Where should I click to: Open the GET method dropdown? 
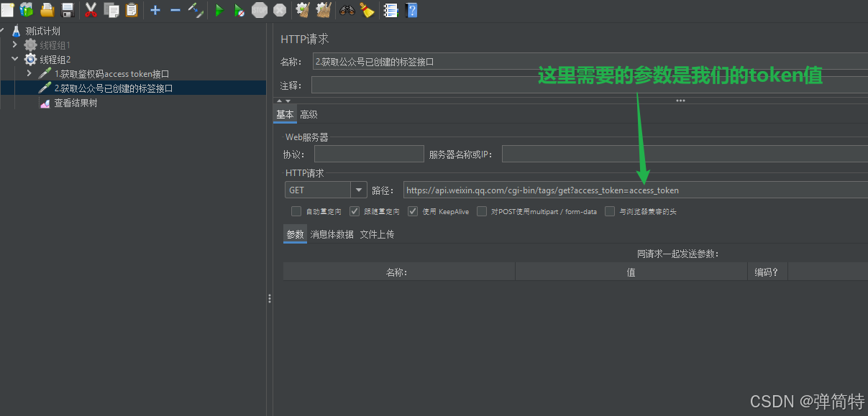point(357,189)
